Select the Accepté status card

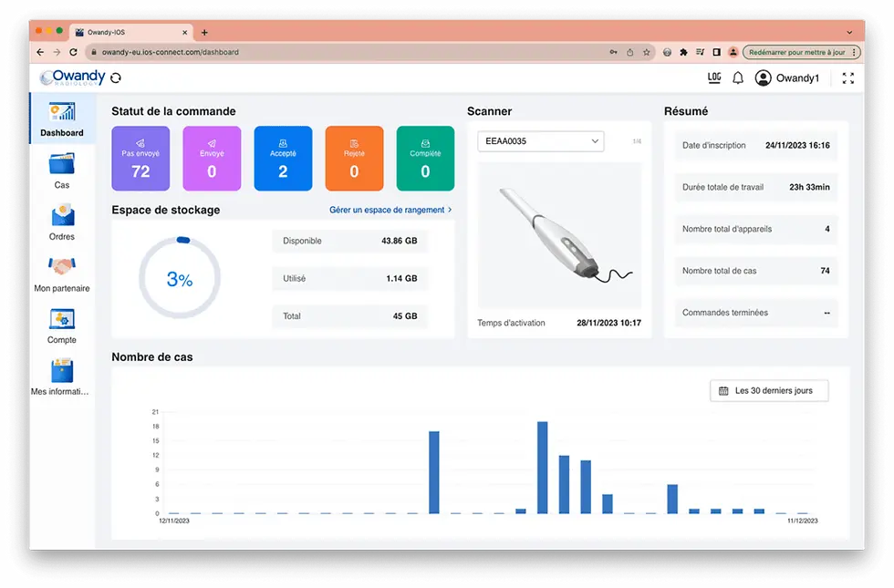(284, 159)
